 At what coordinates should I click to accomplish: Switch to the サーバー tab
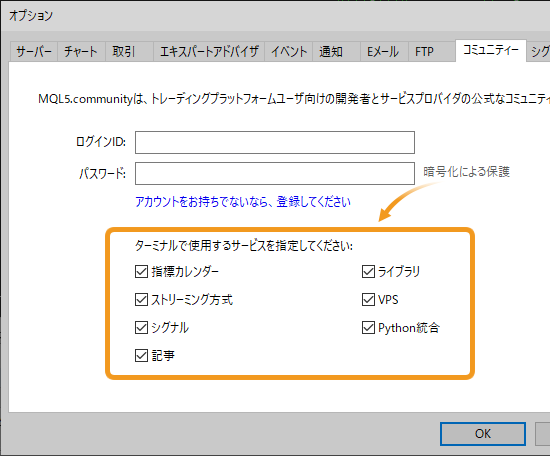(x=34, y=52)
